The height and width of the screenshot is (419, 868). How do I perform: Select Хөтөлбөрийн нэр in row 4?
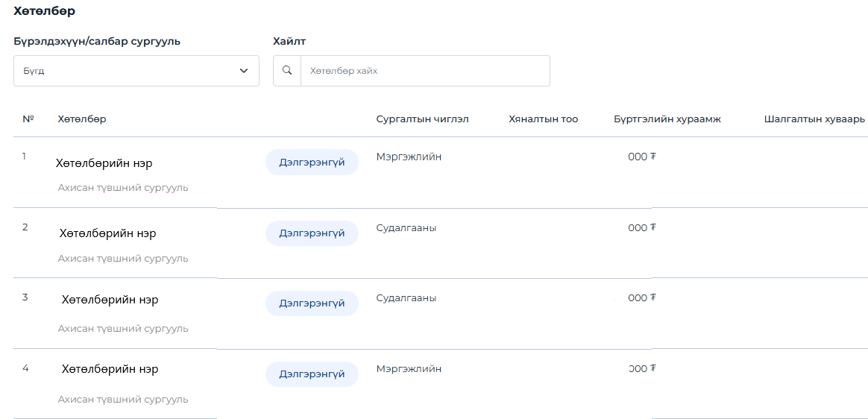coord(110,368)
